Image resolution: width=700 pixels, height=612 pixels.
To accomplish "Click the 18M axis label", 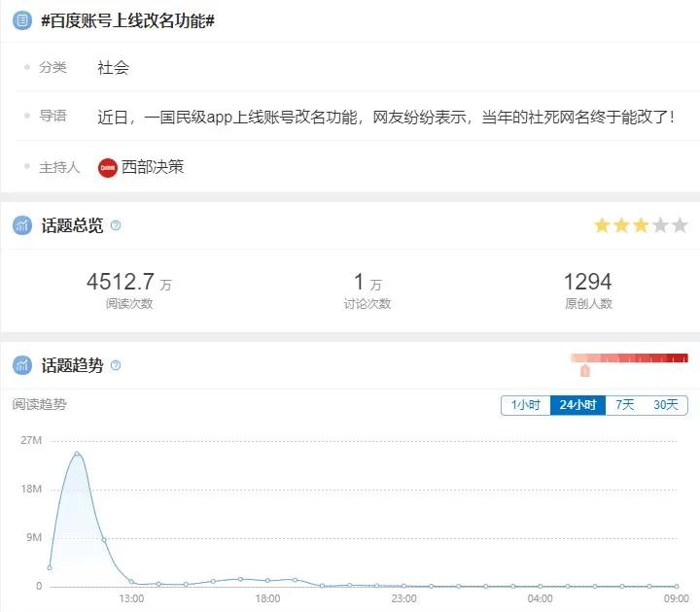I will pyautogui.click(x=31, y=489).
